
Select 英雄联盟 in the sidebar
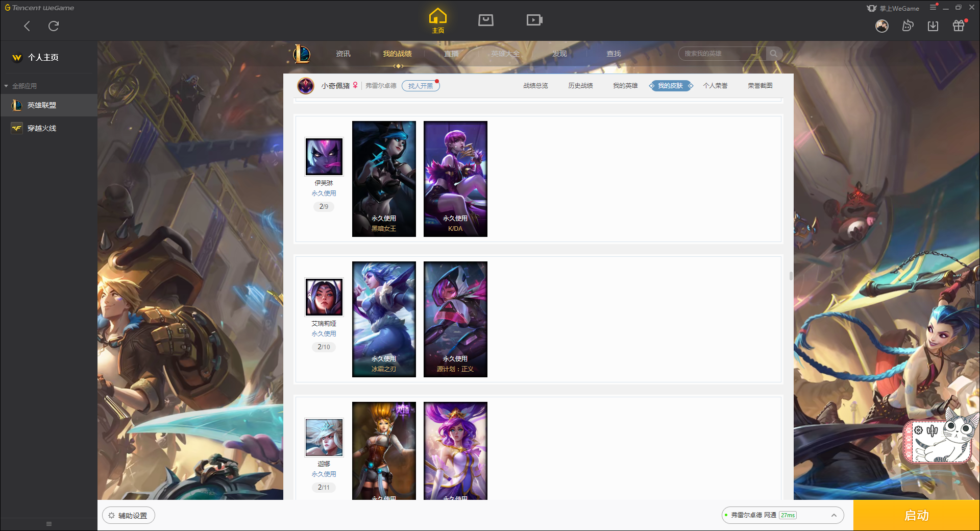point(48,105)
